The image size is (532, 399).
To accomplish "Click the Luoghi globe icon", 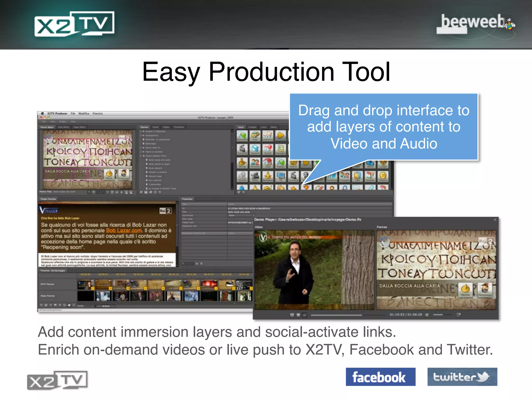I will 383,164.
